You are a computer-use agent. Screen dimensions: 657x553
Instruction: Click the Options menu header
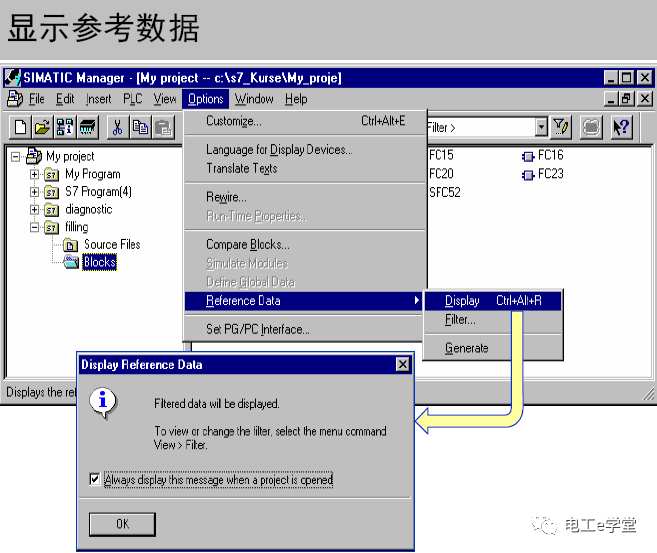click(205, 99)
